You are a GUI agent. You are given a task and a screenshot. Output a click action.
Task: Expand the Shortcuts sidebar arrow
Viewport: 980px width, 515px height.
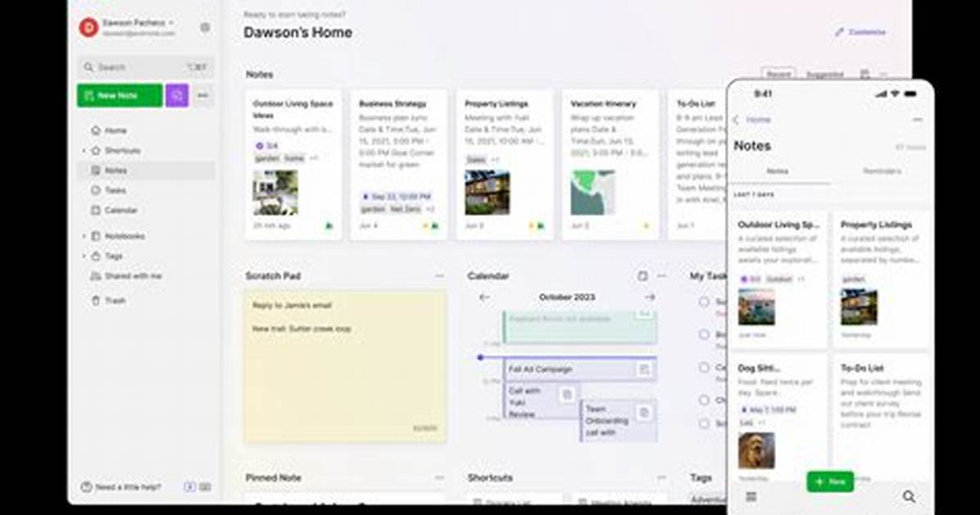coord(84,151)
